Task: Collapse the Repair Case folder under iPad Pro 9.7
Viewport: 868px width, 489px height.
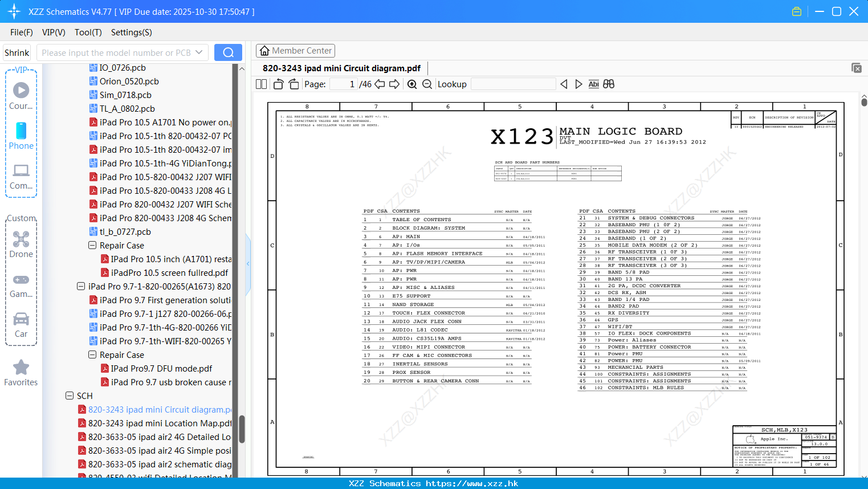Action: click(x=92, y=355)
